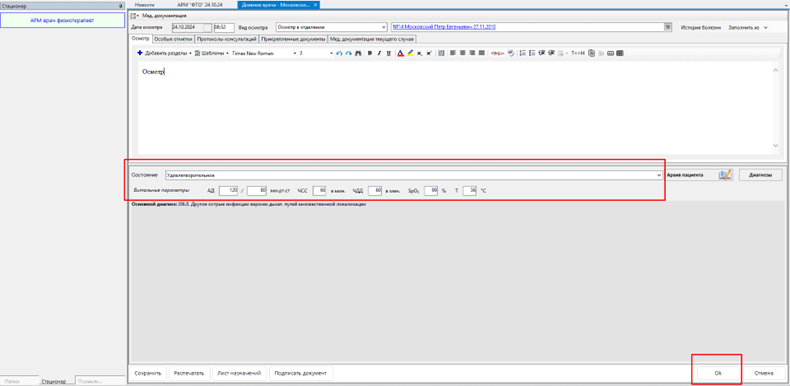Open Лист назначений
Image resolution: width=790 pixels, height=386 pixels.
pyautogui.click(x=239, y=373)
